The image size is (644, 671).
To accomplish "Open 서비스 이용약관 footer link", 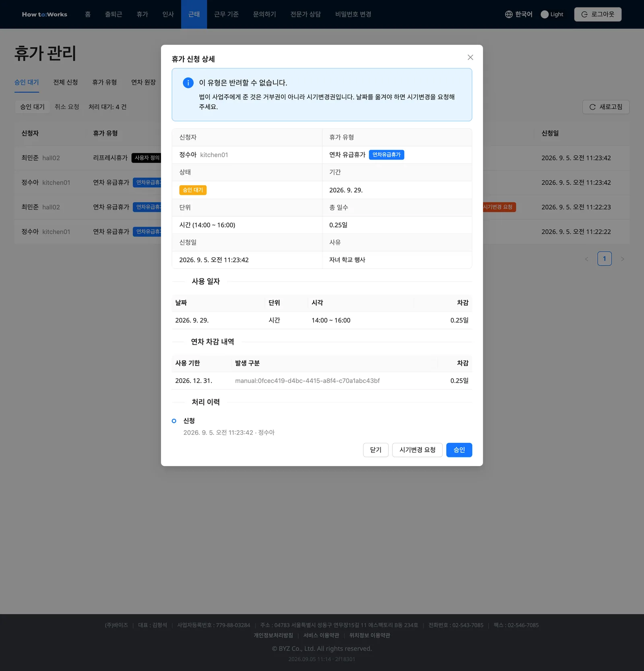I will tap(321, 636).
